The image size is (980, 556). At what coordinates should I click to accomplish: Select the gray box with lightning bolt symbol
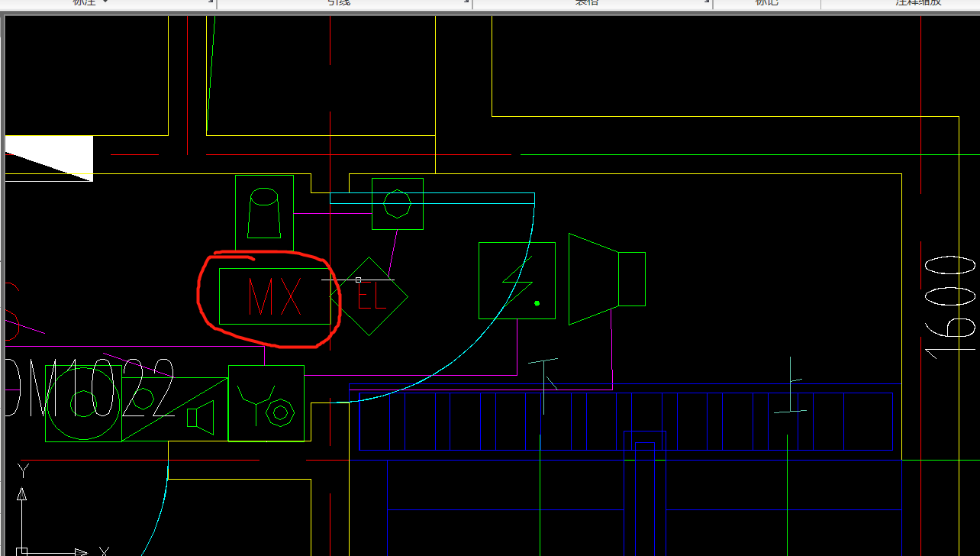click(517, 280)
